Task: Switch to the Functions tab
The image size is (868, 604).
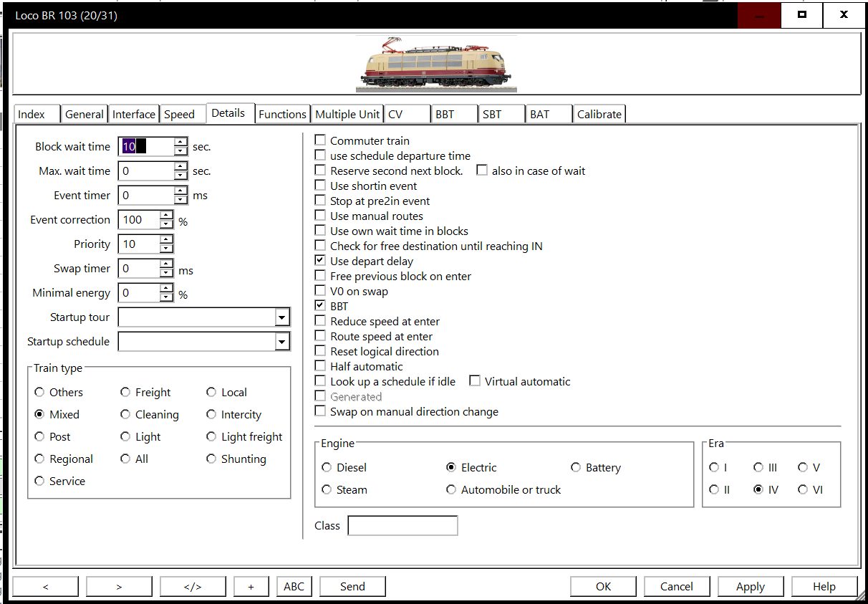Action: pos(282,114)
